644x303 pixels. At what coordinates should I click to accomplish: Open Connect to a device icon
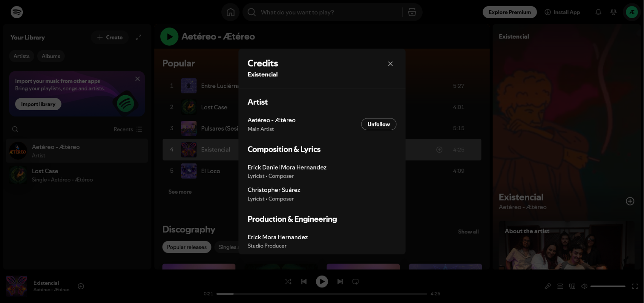(x=572, y=286)
